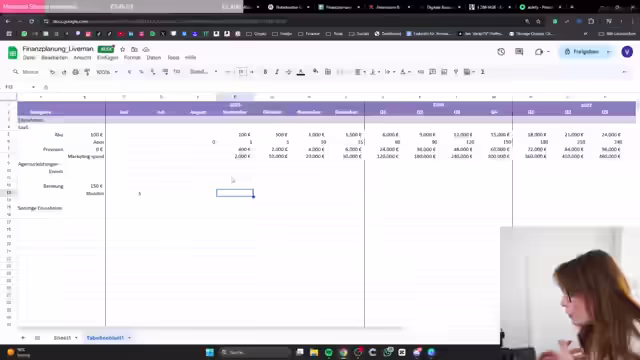Click the font size input field
Viewport: 640px width, 360px height.
[x=241, y=72]
